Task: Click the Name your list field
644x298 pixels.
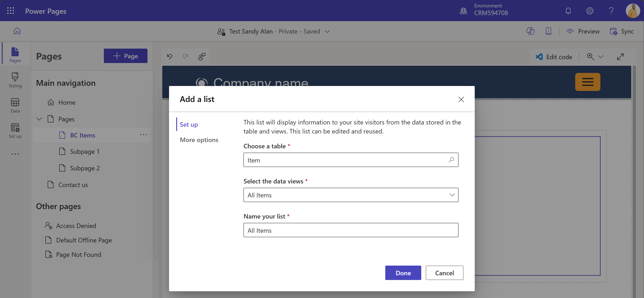Action: click(351, 230)
